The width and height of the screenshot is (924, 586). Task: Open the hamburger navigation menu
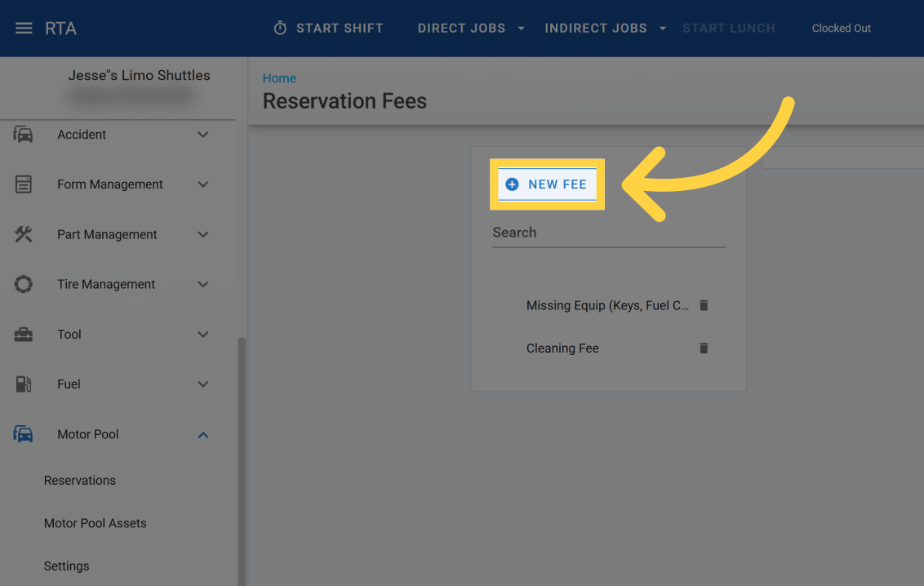pyautogui.click(x=24, y=29)
